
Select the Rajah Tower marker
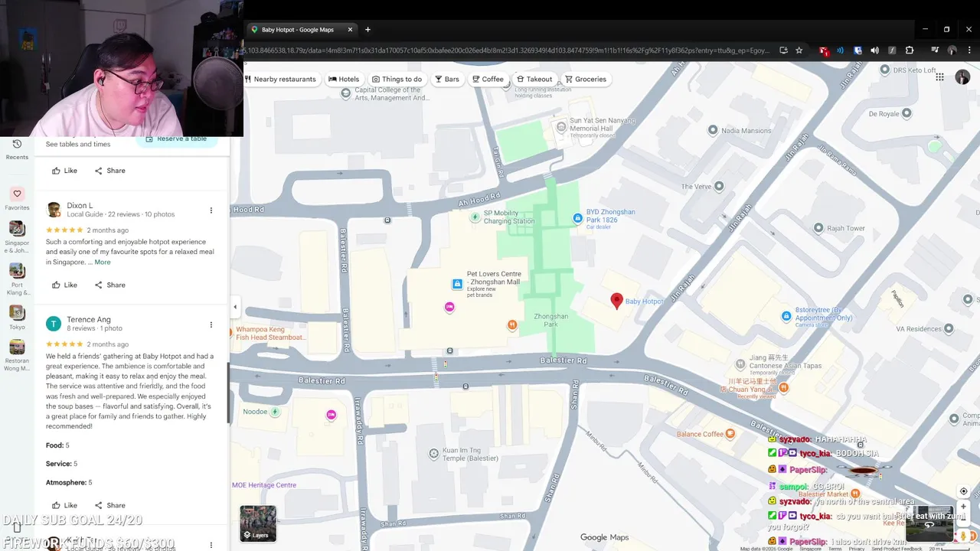(818, 228)
